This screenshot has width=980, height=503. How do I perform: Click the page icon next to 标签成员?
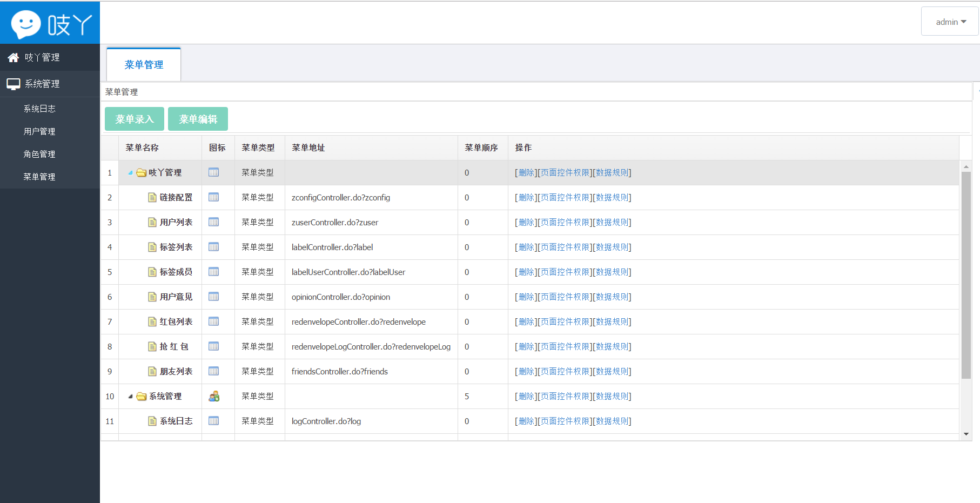tap(152, 272)
